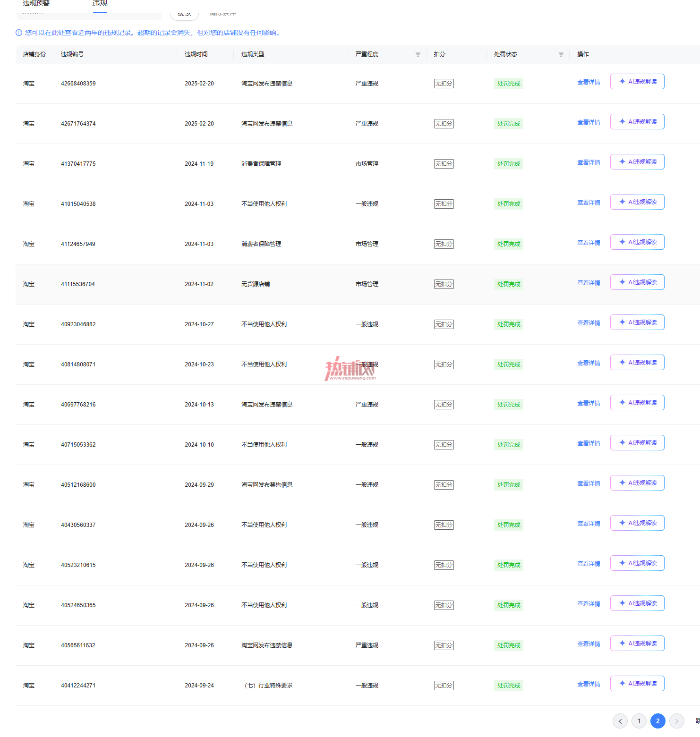Screen dimensions: 700x737
Task: Click the filter icon in 严重程度 column header
Action: 418,55
